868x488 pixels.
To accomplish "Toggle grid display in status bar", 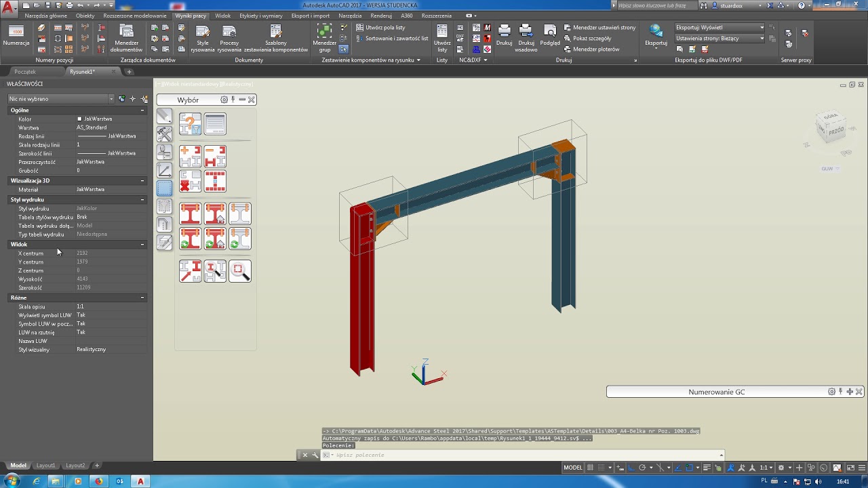I will coord(591,468).
